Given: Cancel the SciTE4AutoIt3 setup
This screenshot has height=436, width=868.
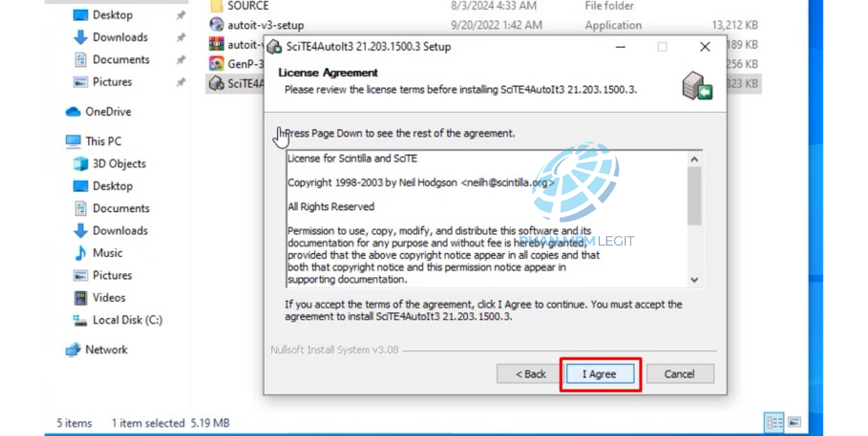Looking at the screenshot, I should (x=680, y=374).
